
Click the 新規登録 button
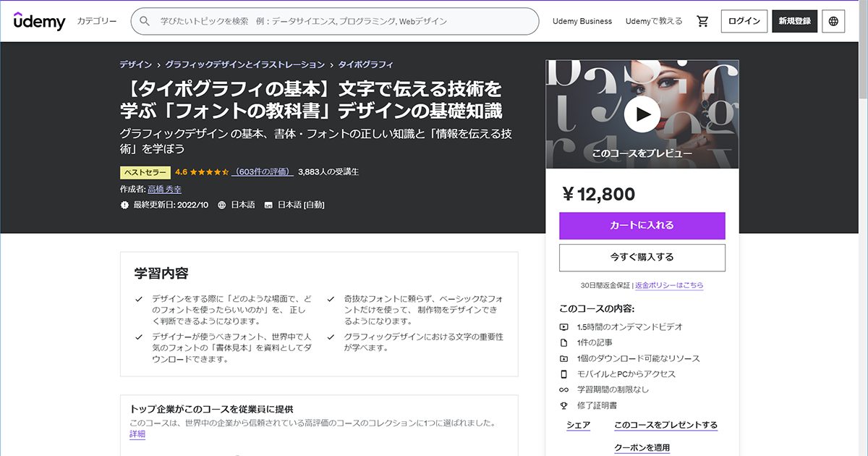(x=793, y=22)
